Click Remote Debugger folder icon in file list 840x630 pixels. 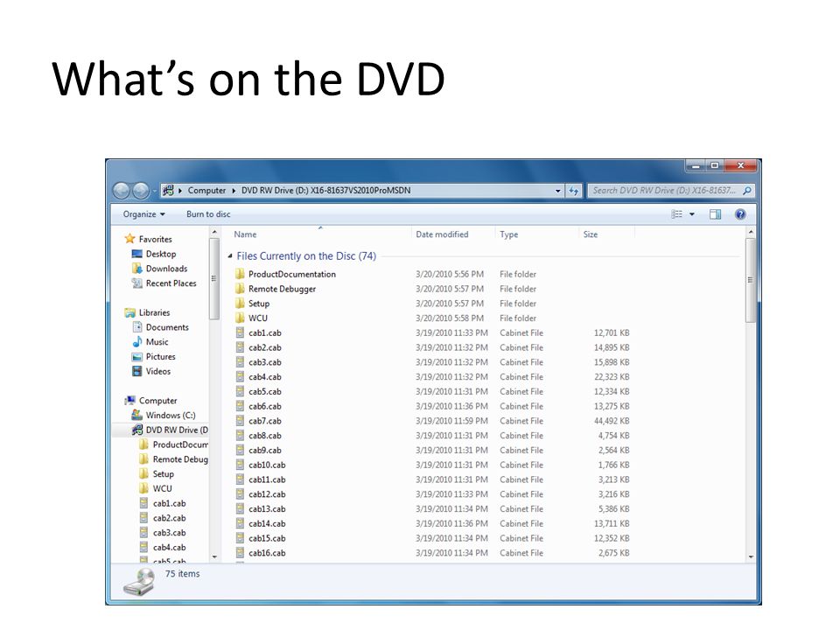(x=240, y=289)
